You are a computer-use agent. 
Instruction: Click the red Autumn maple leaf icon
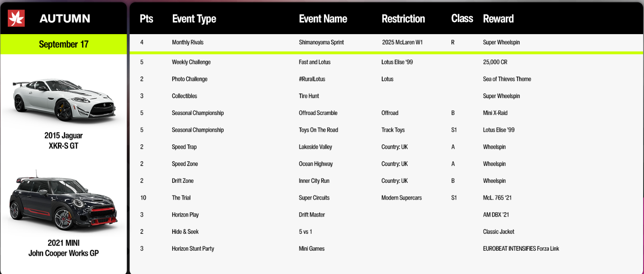(16, 18)
